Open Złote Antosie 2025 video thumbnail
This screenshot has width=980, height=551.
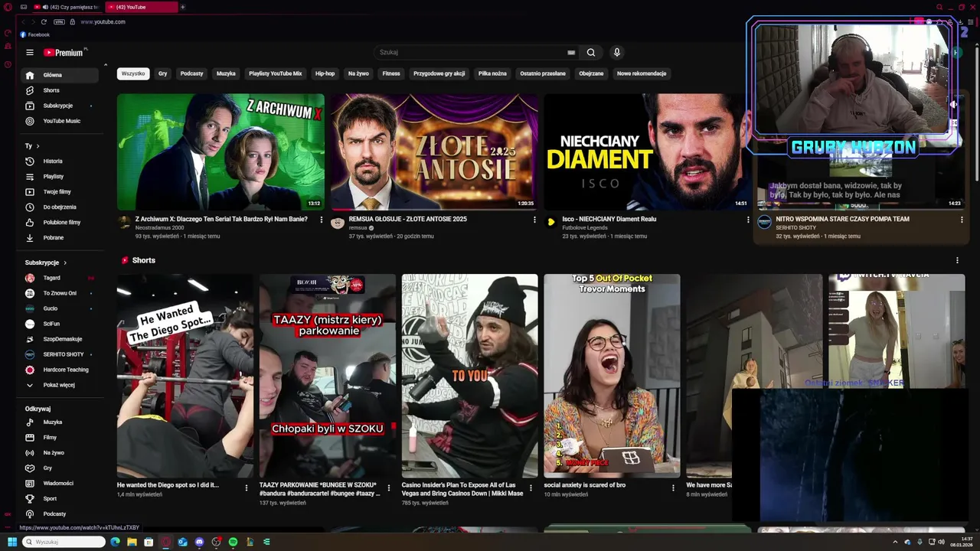tap(434, 152)
